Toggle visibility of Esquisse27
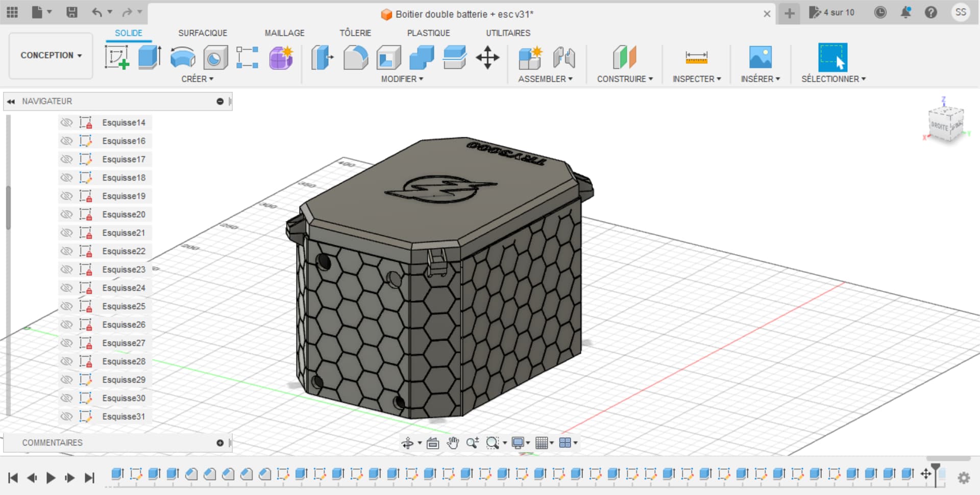The image size is (980, 495). [x=66, y=343]
